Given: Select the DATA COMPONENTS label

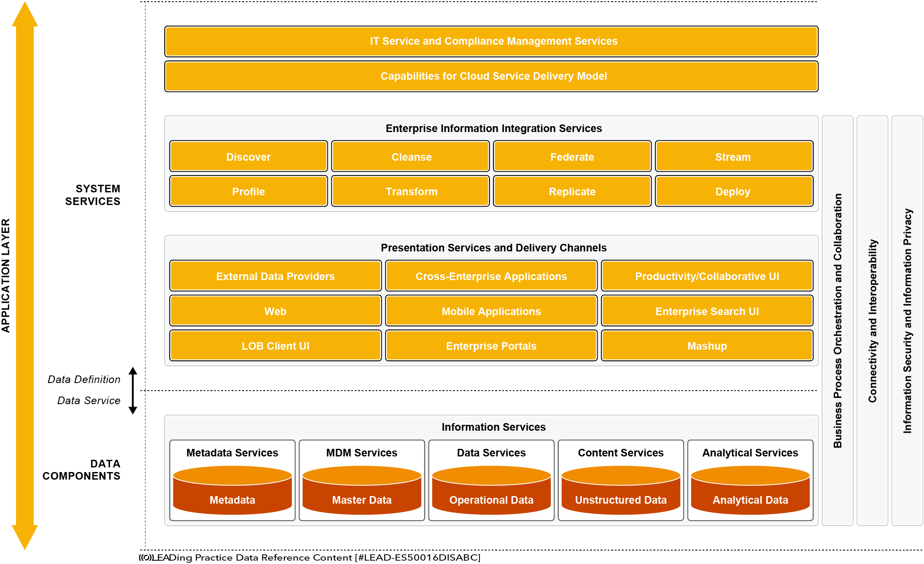Looking at the screenshot, I should 81,470.
